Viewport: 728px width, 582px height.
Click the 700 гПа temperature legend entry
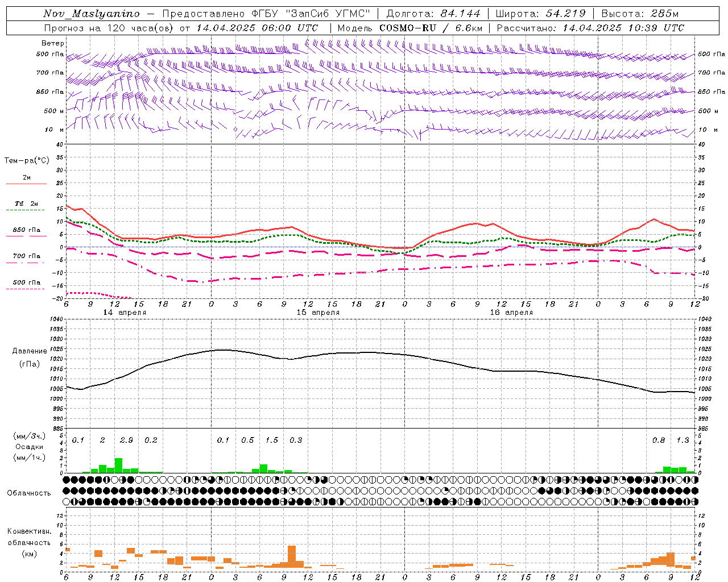click(x=27, y=256)
